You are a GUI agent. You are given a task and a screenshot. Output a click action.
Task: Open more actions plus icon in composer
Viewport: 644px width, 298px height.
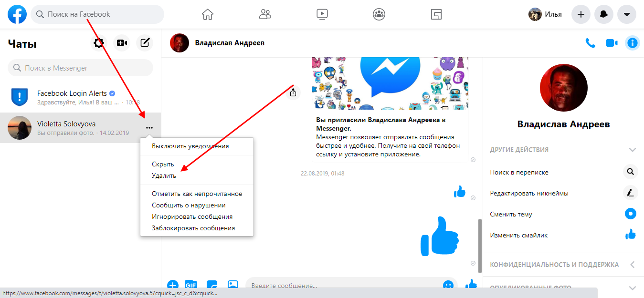tap(172, 285)
